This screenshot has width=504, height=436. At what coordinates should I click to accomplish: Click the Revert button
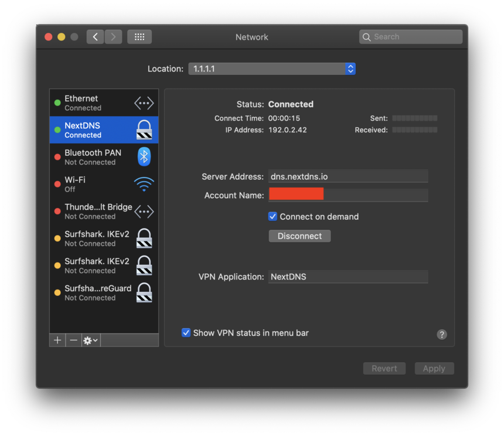tap(384, 368)
